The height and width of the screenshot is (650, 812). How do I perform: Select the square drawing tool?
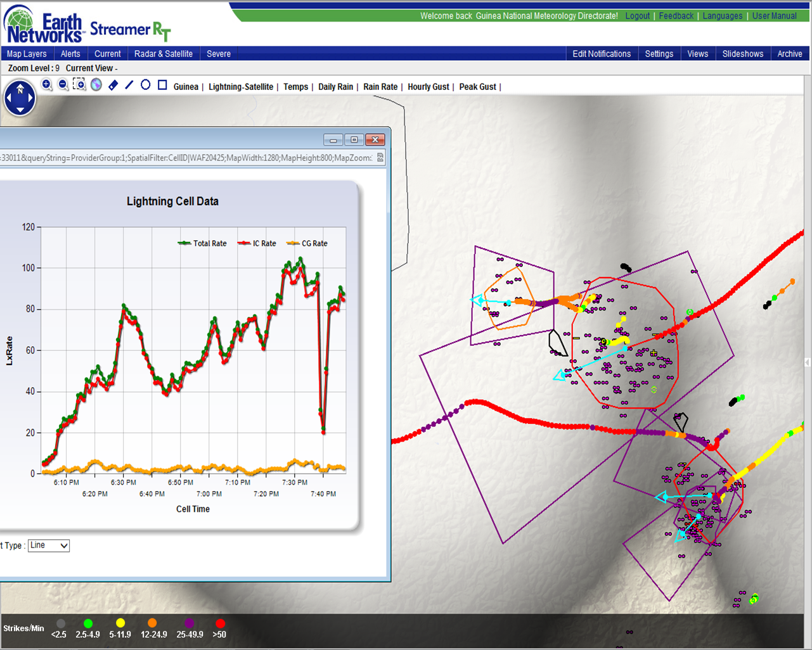pos(162,84)
